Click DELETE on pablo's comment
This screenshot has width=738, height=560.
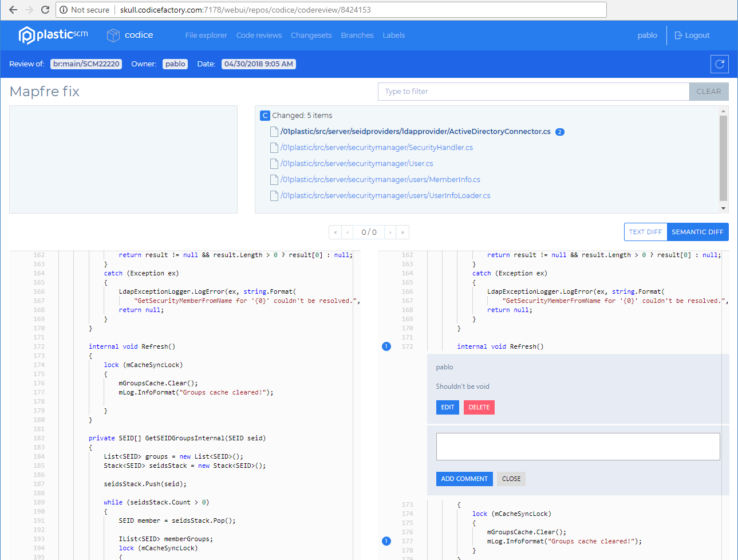[479, 407]
